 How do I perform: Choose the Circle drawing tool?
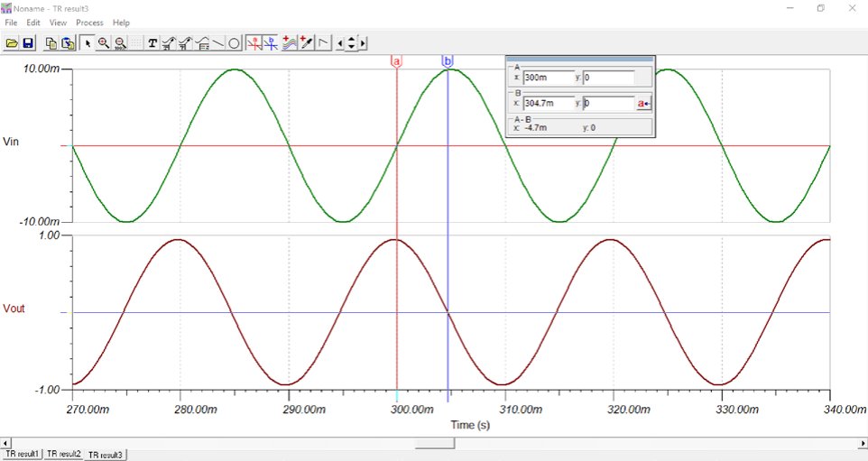pos(234,42)
